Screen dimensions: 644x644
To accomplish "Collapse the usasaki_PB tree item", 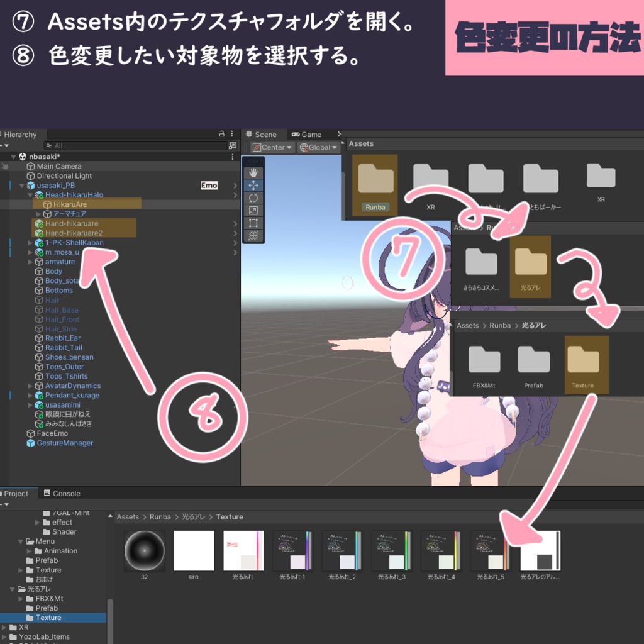I will [21, 186].
